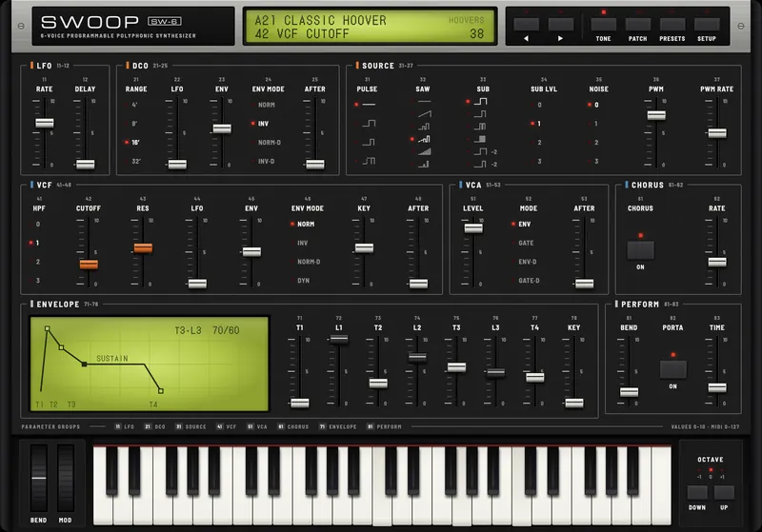Select the bottom -2 sub waveform
Image resolution: width=762 pixels, height=532 pixels.
pos(485,165)
